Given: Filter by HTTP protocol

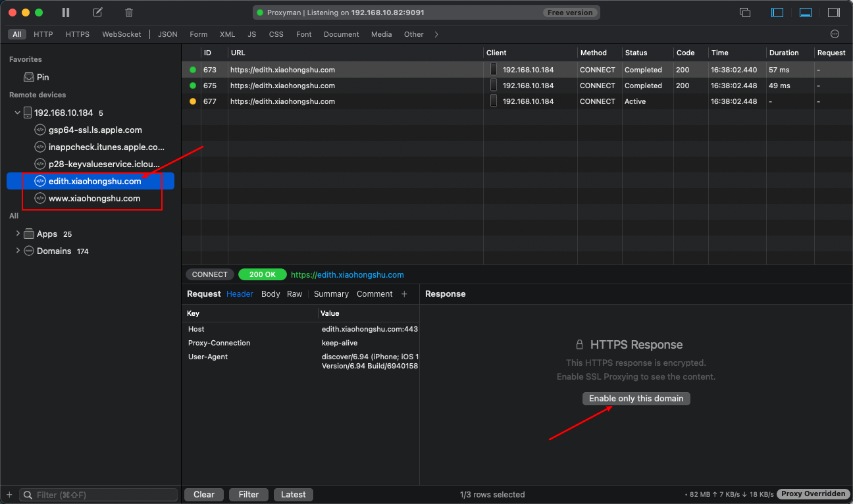Looking at the screenshot, I should 43,34.
